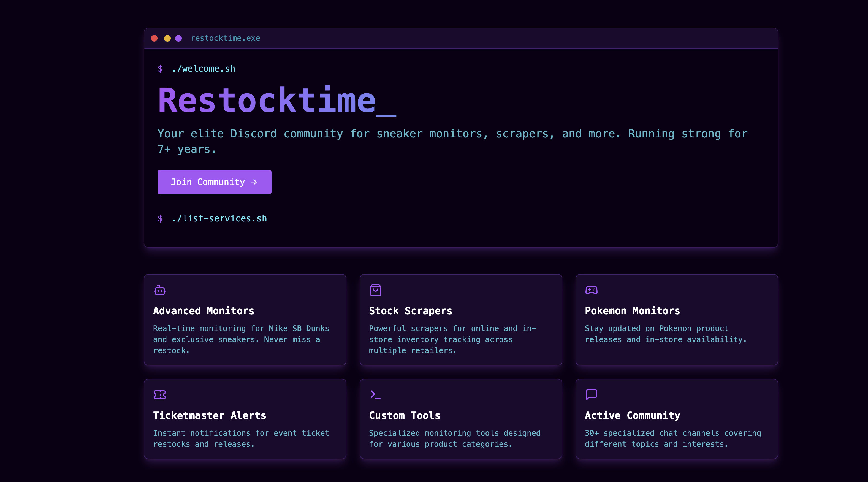
Task: Click the chat bubble icon above Active Community
Action: click(x=591, y=394)
